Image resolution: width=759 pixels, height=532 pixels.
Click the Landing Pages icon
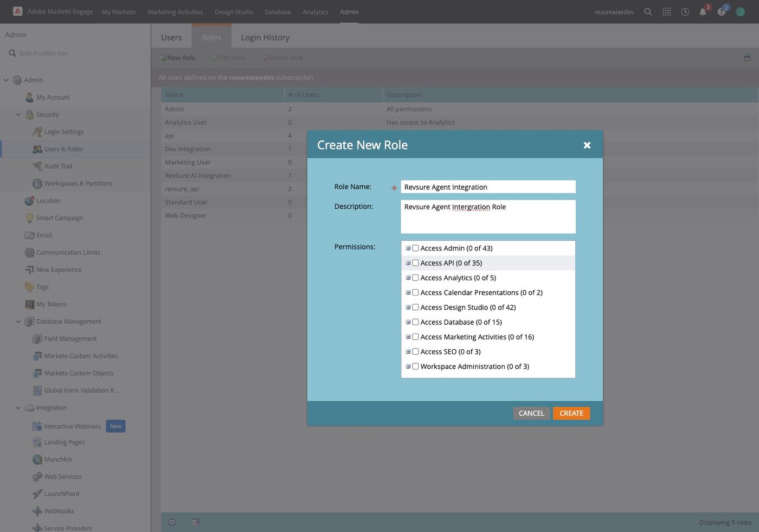click(37, 442)
